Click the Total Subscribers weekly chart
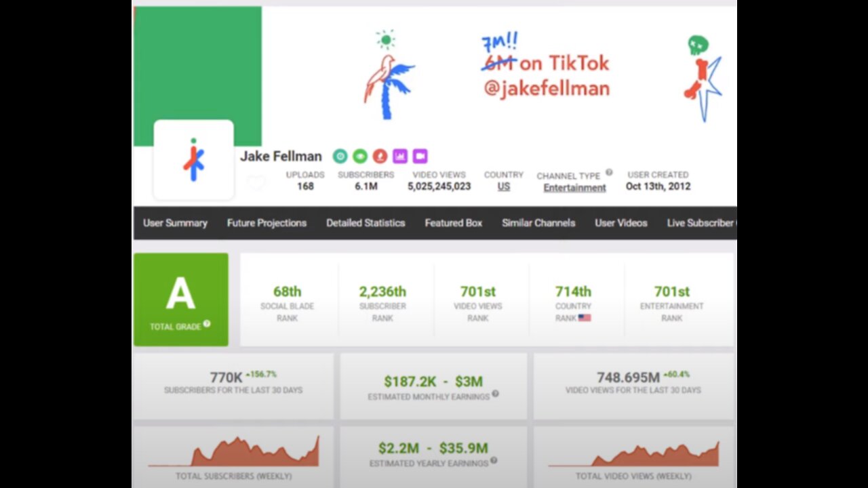 233,451
